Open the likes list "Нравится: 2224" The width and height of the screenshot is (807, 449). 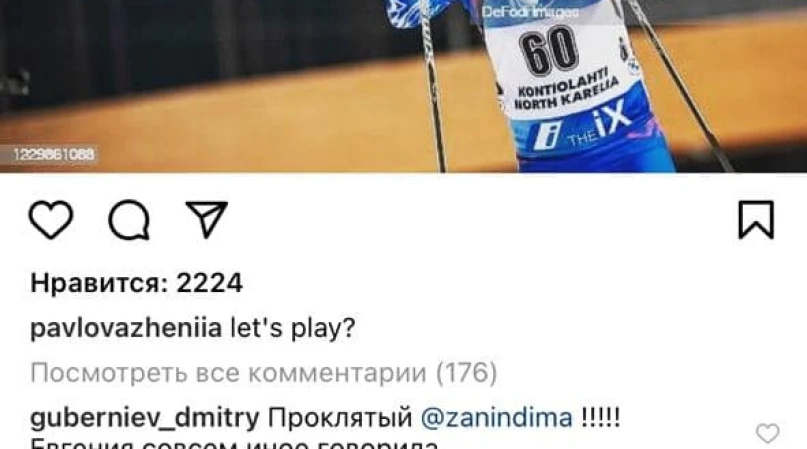pyautogui.click(x=136, y=283)
